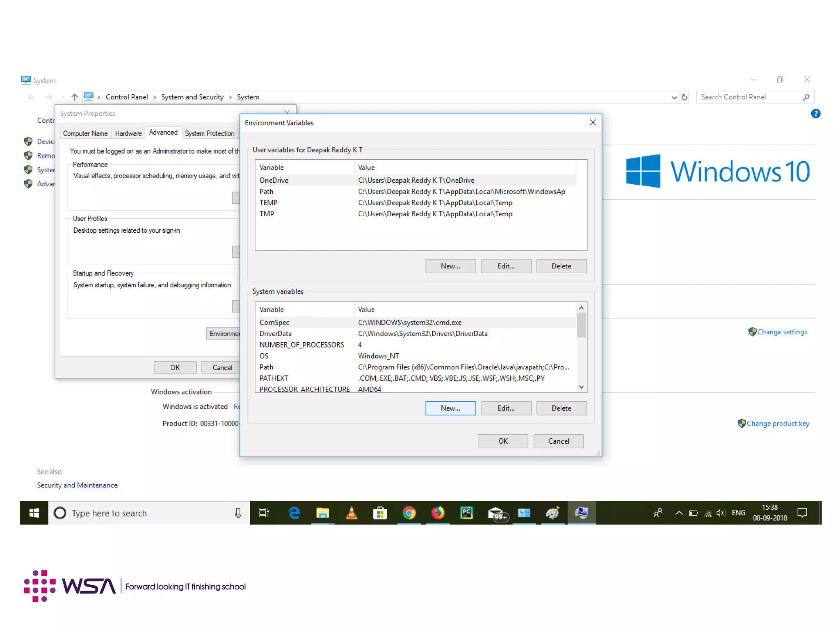Select the TEMP user variable
This screenshot has width=840, height=630.
pos(416,202)
